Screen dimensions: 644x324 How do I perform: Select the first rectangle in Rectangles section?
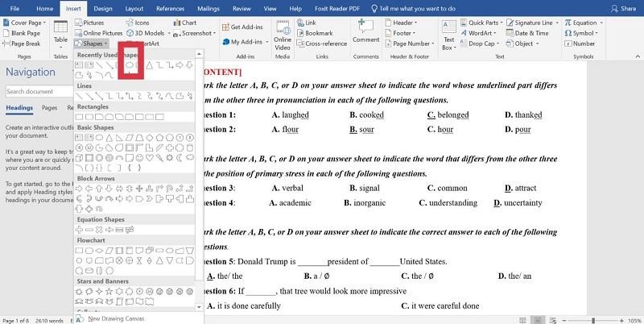tap(79, 117)
